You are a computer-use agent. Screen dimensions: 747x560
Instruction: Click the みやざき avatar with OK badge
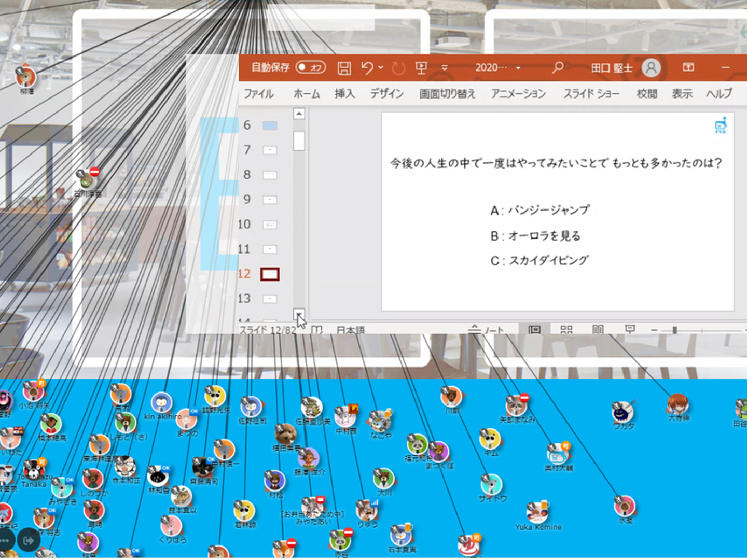point(62,487)
